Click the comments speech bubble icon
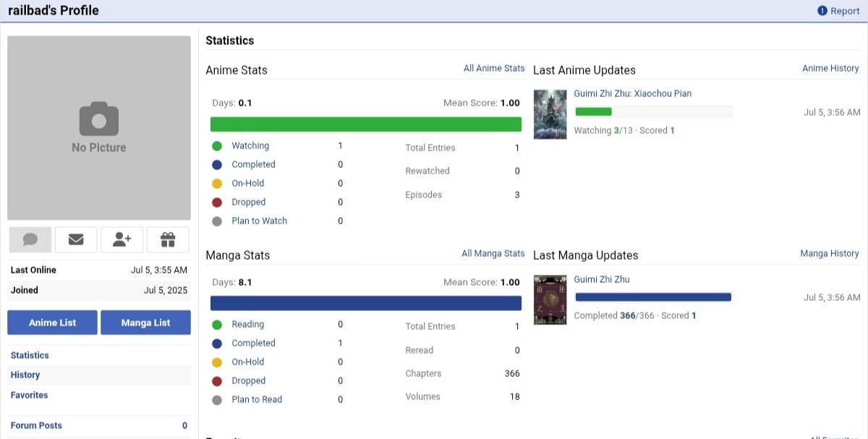This screenshot has height=439, width=868. [x=30, y=239]
